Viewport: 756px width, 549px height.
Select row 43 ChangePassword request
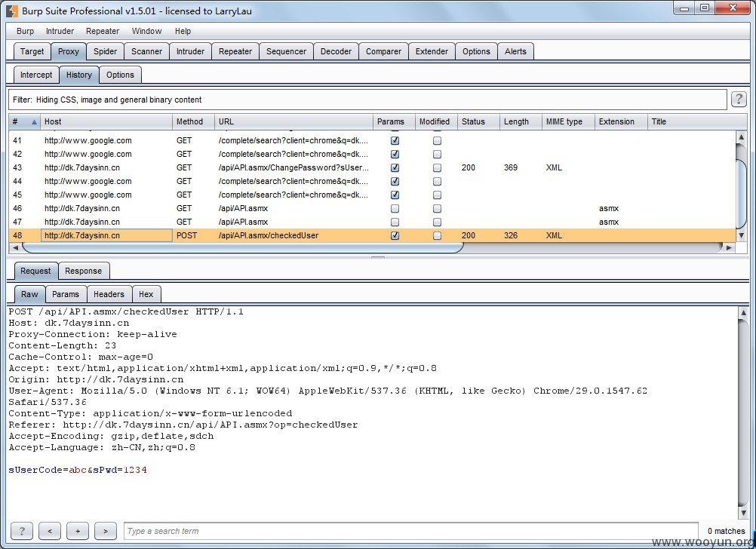tap(372, 167)
